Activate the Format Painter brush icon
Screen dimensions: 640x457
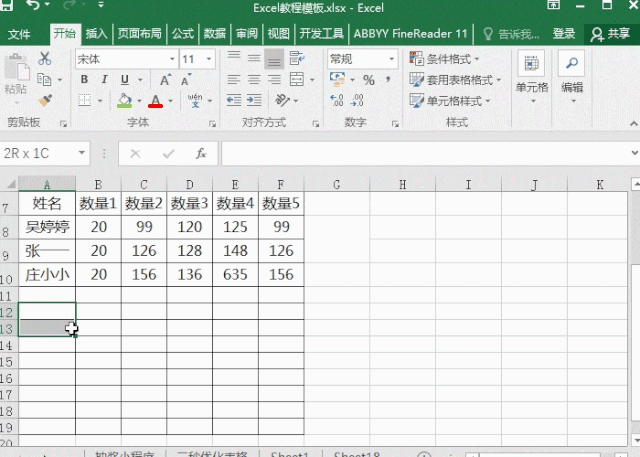pos(45,100)
